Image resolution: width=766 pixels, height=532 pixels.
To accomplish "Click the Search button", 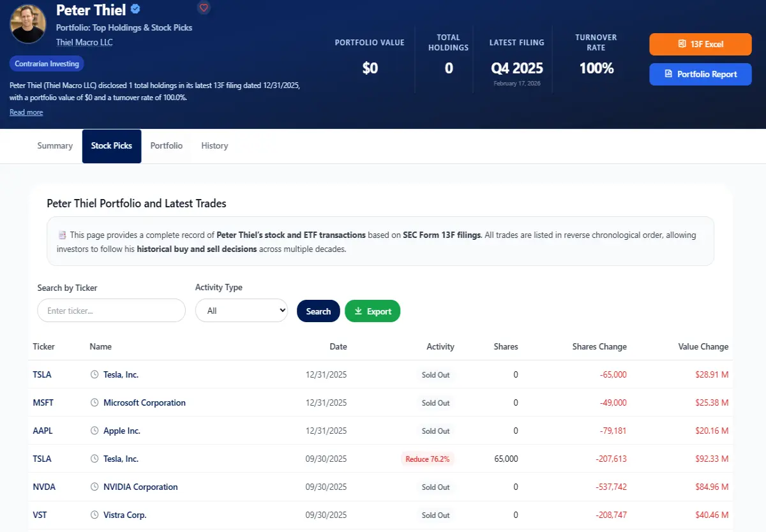I will [319, 311].
